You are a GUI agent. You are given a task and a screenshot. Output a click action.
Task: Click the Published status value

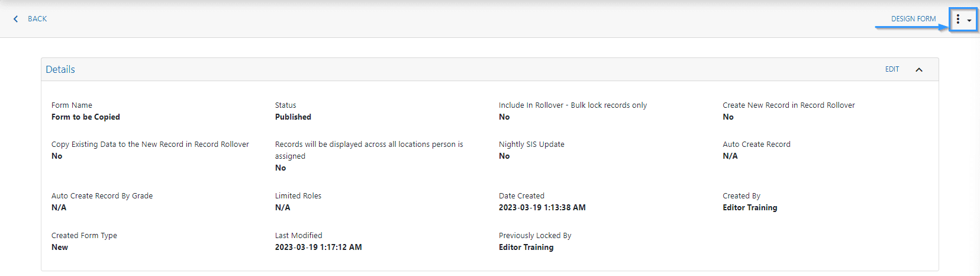coord(293,117)
